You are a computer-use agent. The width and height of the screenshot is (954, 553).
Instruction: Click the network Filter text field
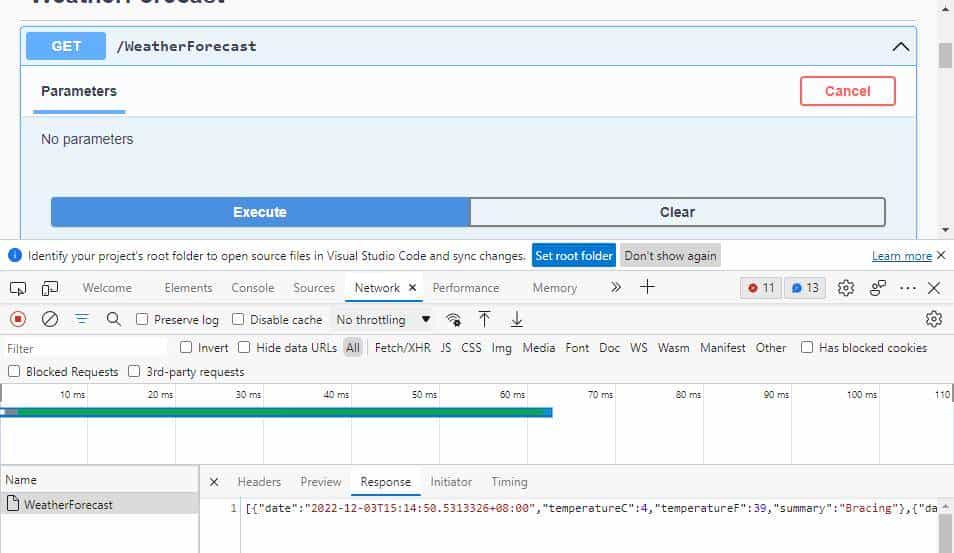(85, 349)
